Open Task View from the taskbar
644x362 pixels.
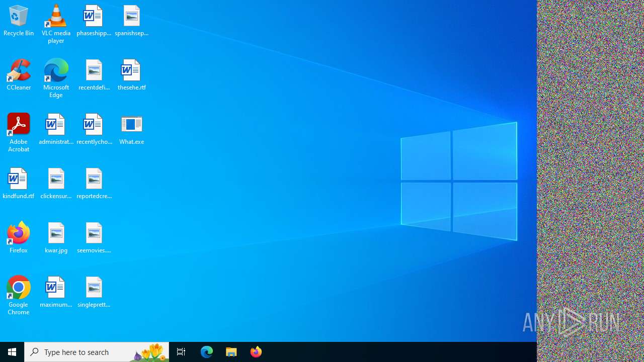point(181,352)
